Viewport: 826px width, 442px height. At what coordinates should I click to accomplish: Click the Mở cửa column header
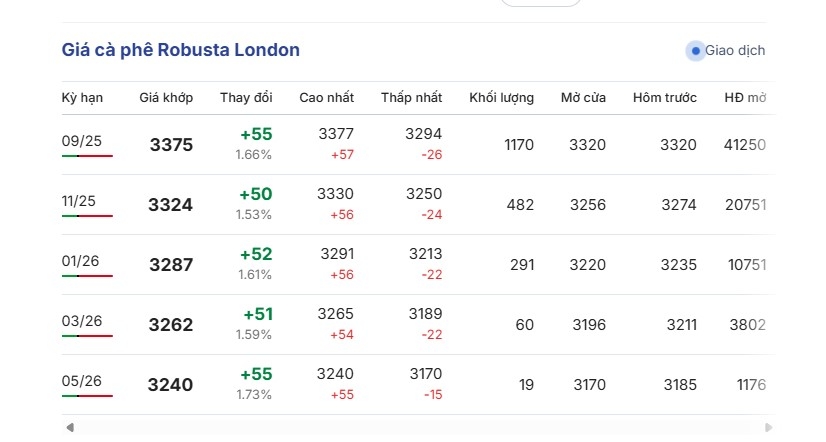[x=583, y=97]
